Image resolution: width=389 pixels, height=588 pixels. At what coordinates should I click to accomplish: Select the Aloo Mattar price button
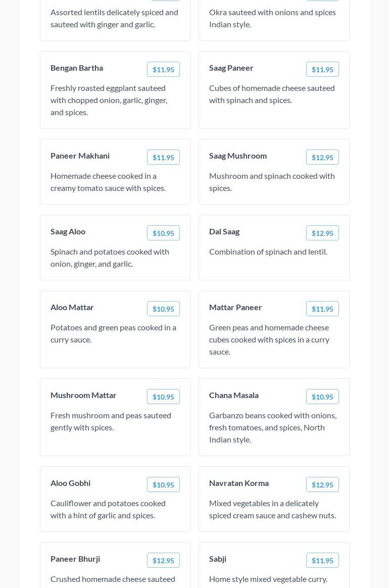(163, 309)
